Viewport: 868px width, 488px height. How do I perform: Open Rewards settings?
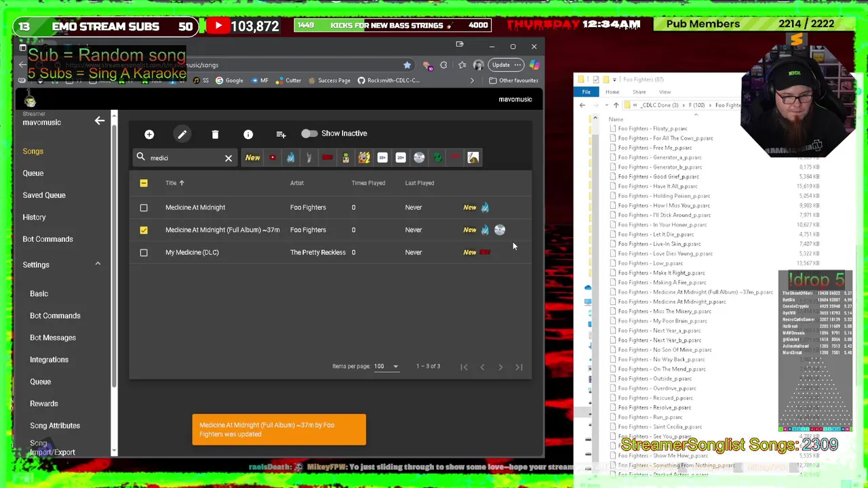(44, 404)
